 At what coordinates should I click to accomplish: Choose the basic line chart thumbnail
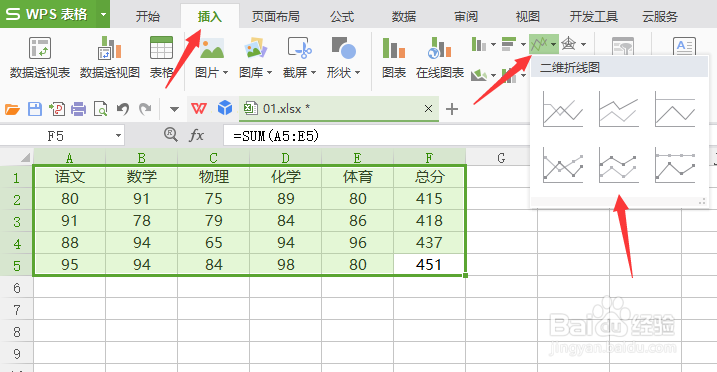click(x=562, y=109)
